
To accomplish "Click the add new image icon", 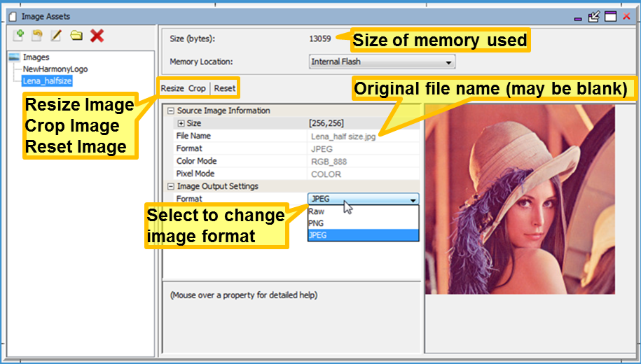I will tap(18, 36).
